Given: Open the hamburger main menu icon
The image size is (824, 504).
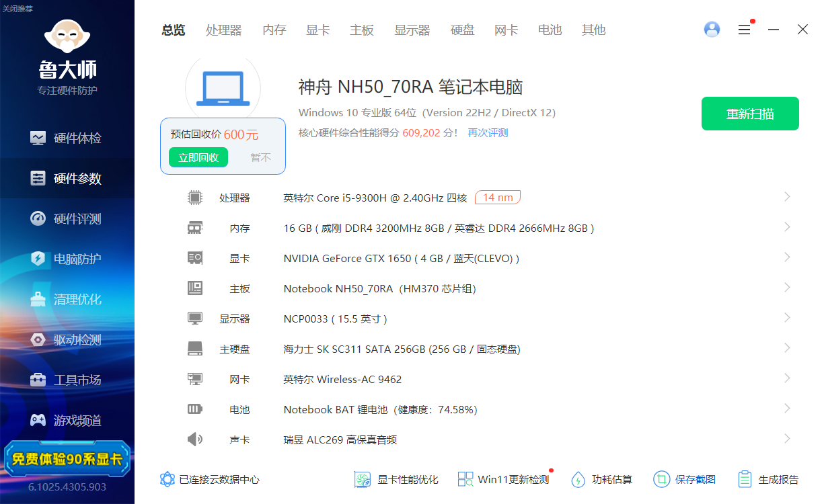Looking at the screenshot, I should pos(744,30).
